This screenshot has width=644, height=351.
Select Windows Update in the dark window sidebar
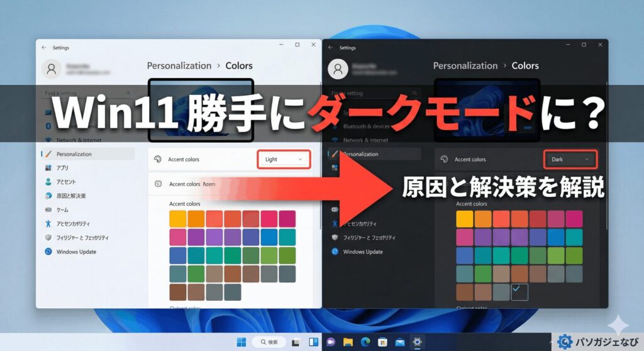pos(362,252)
